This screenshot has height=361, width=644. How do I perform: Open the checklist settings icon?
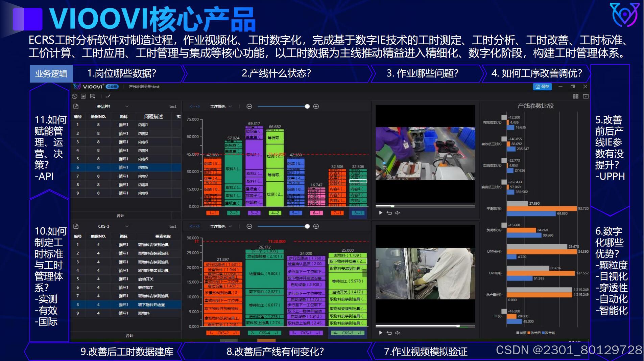coord(92,96)
